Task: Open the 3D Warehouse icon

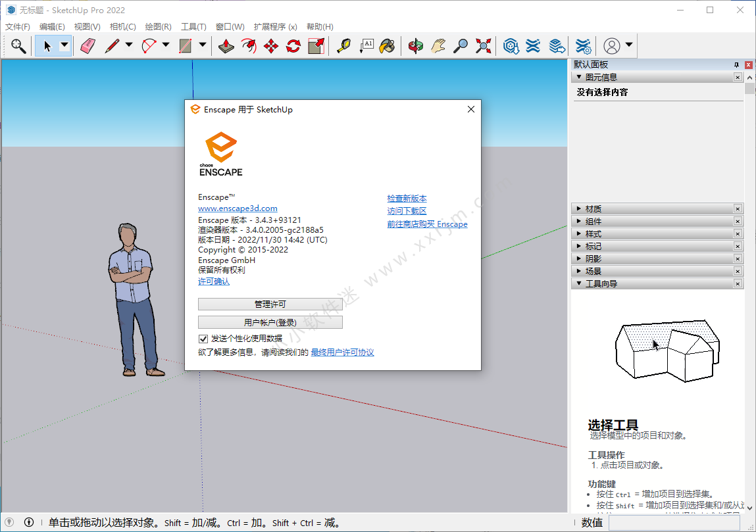Action: pos(511,46)
